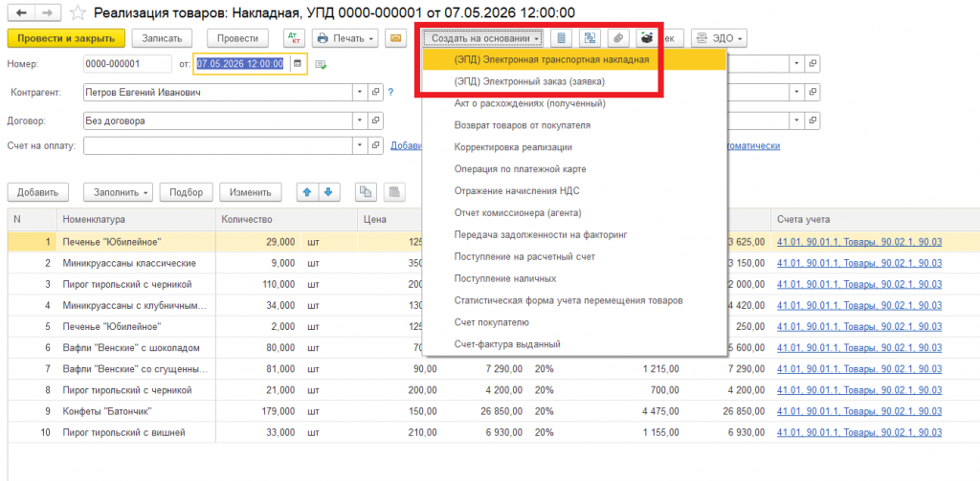Add document to favorites with the star
The width and height of the screenshot is (980, 481).
click(x=78, y=12)
